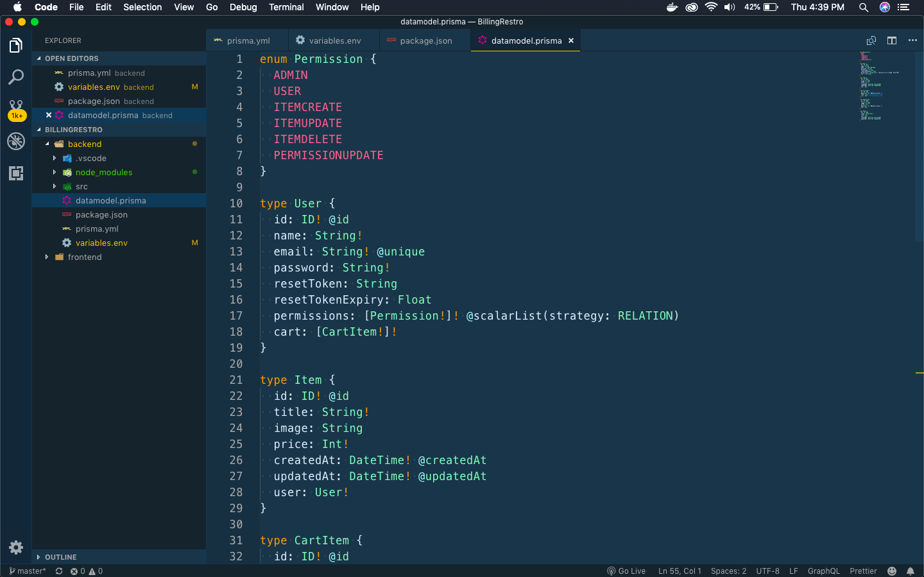The width and height of the screenshot is (924, 577).
Task: Close the datamodel.prisma tab
Action: [571, 40]
